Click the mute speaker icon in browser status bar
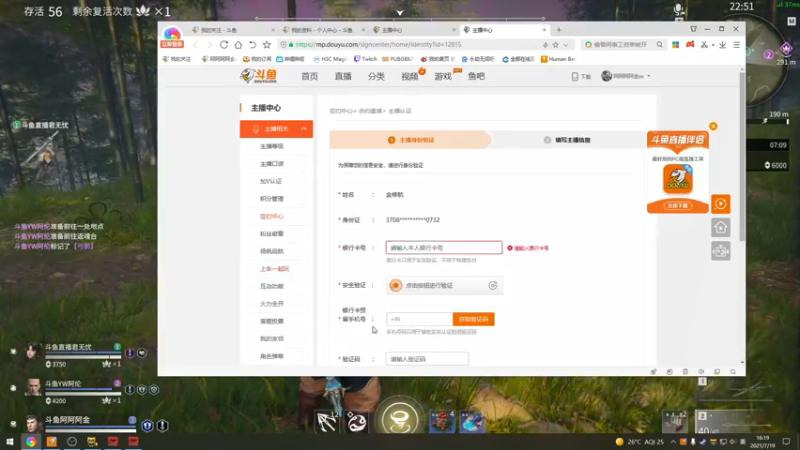 coord(701,371)
